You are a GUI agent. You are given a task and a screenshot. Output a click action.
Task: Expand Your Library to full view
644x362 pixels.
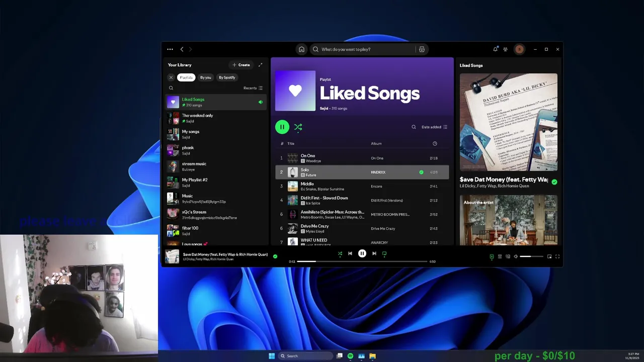260,65
